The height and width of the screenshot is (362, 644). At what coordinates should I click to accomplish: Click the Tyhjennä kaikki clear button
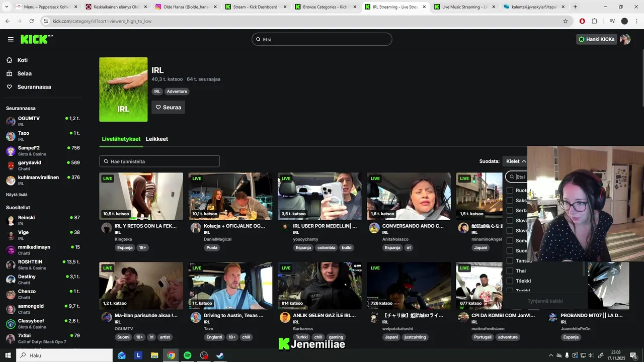pyautogui.click(x=545, y=301)
